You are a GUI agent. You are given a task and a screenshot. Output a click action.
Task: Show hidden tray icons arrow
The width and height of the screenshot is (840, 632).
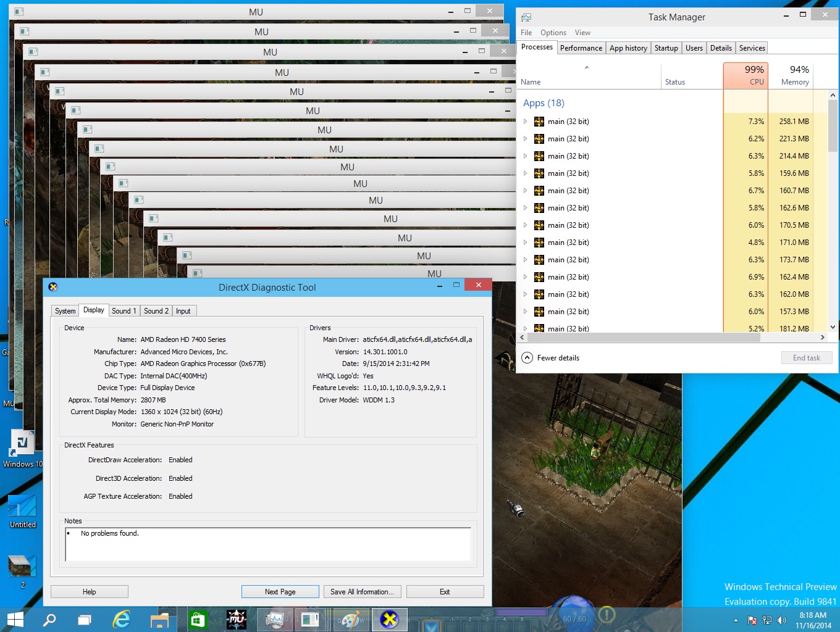click(736, 620)
